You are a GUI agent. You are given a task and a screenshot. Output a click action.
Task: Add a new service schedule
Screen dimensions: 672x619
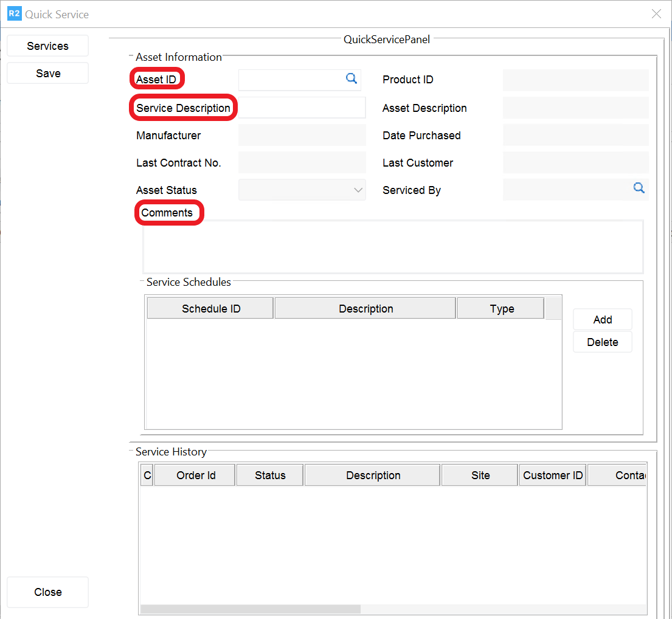pyautogui.click(x=602, y=319)
